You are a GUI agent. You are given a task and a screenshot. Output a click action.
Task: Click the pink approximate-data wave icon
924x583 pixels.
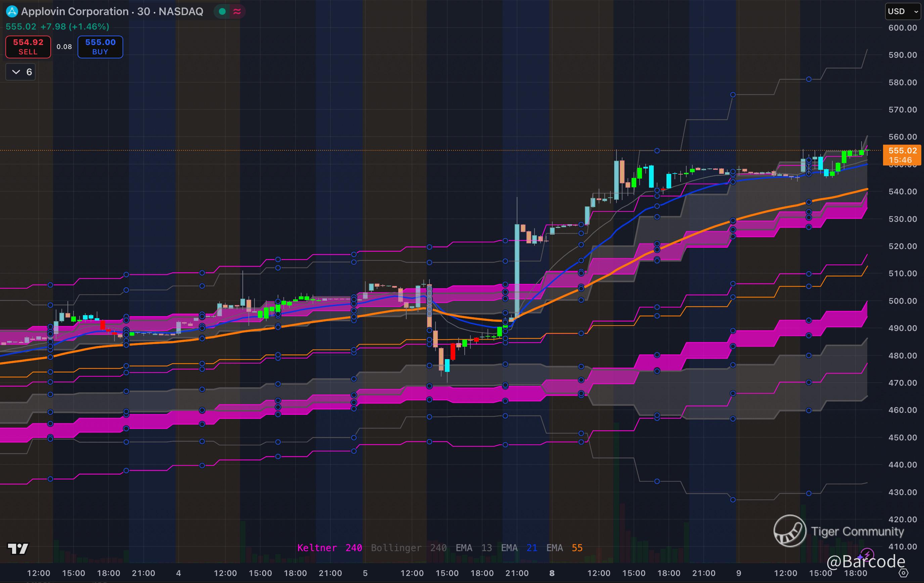tap(237, 11)
